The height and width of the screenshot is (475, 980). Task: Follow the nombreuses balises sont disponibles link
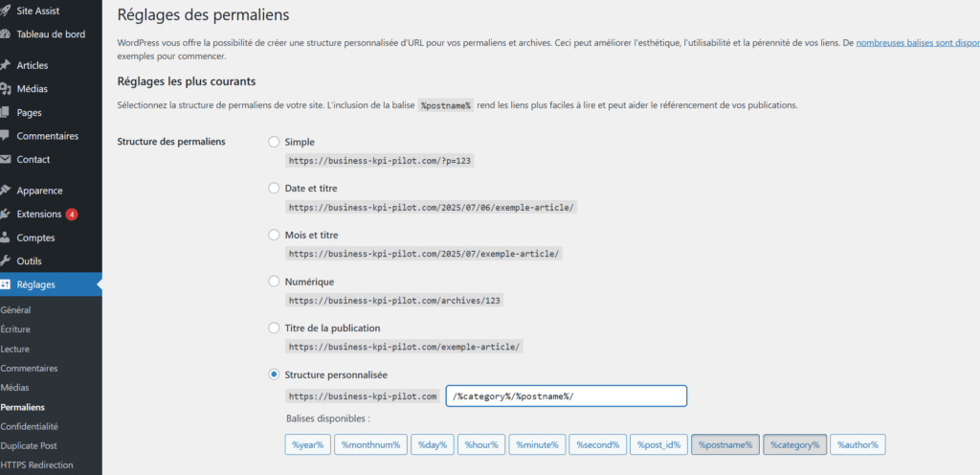918,43
